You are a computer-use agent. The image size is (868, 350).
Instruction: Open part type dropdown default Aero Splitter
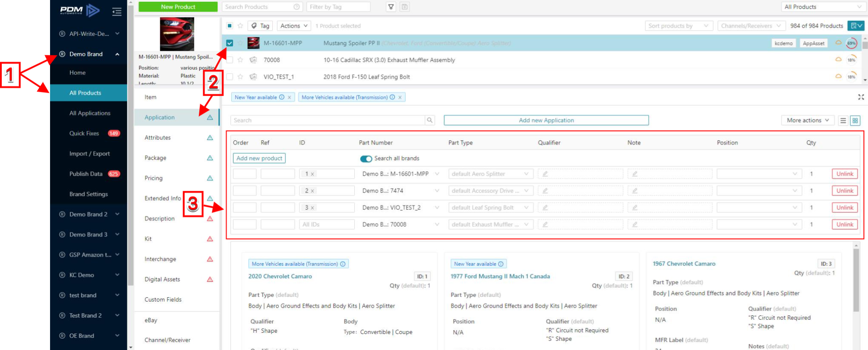(491, 174)
